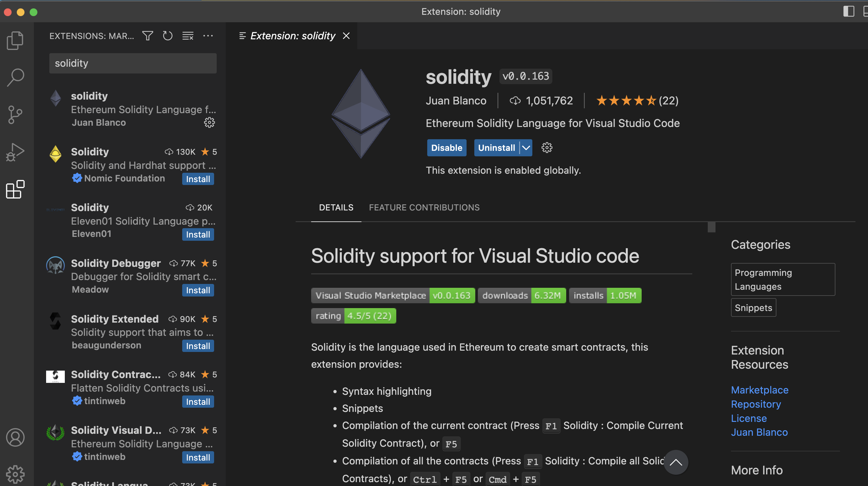Open Views and More Actions ellipsis menu
This screenshot has width=868, height=486.
click(x=208, y=36)
